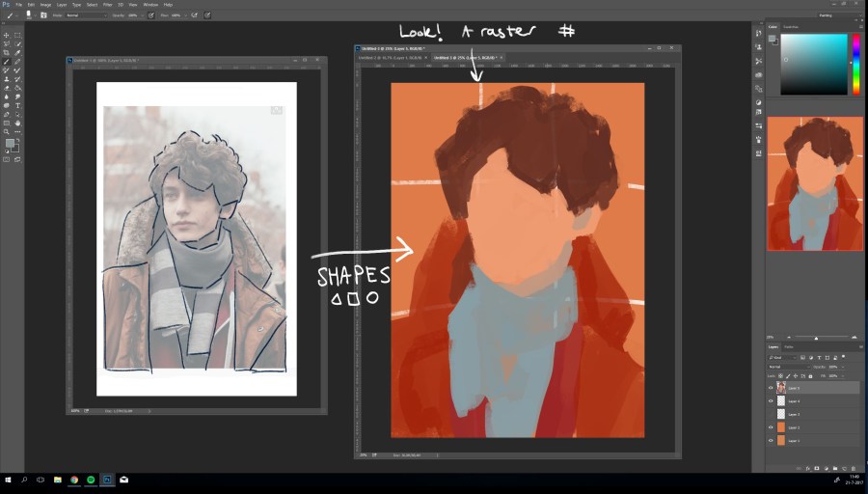Hide Layer 5 using eye icon
Screen dimensions: 868x494
pyautogui.click(x=771, y=388)
